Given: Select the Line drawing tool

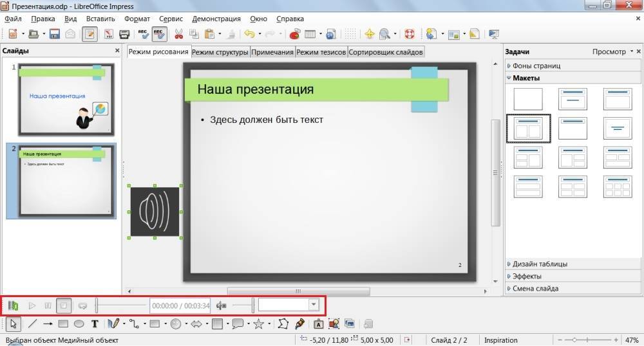Looking at the screenshot, I should pyautogui.click(x=32, y=324).
